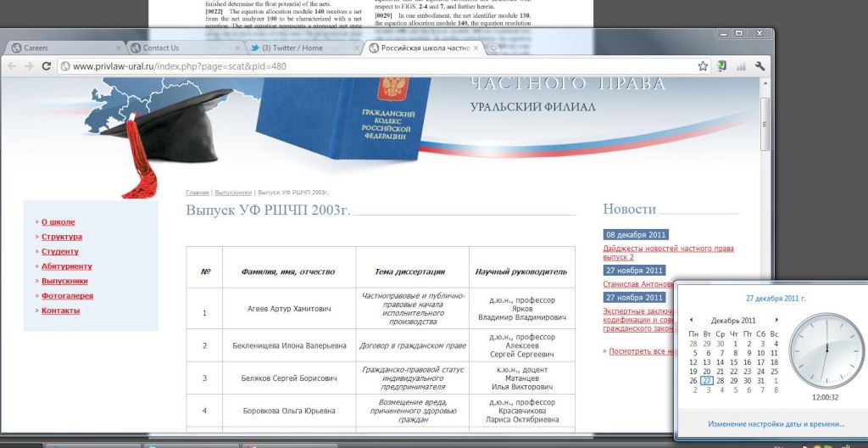Click the browser Forward arrow
Screen dimensions: 868x448
tap(29, 66)
